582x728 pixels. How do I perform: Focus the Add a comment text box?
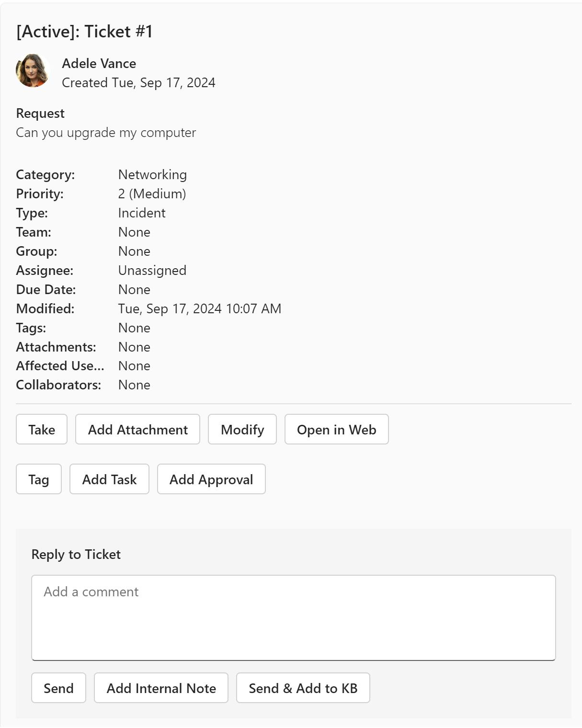coord(293,618)
